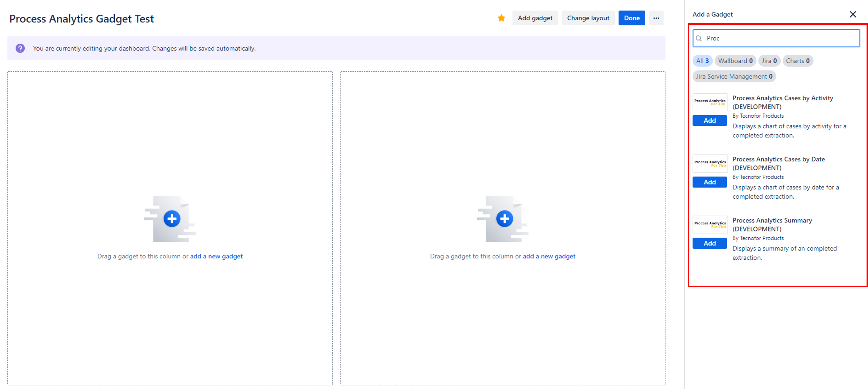Filter by Charts 0 category
Screen dimensions: 868x389
[x=797, y=61]
